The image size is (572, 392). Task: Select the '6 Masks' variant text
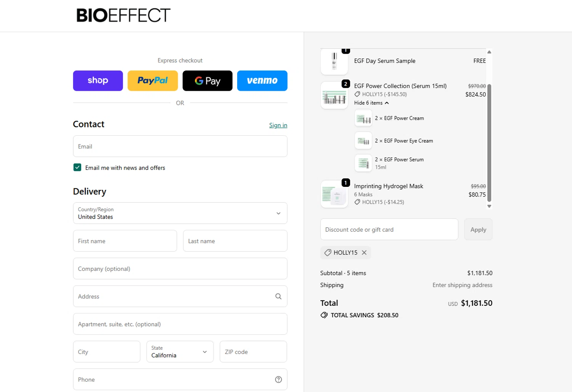coord(363,194)
